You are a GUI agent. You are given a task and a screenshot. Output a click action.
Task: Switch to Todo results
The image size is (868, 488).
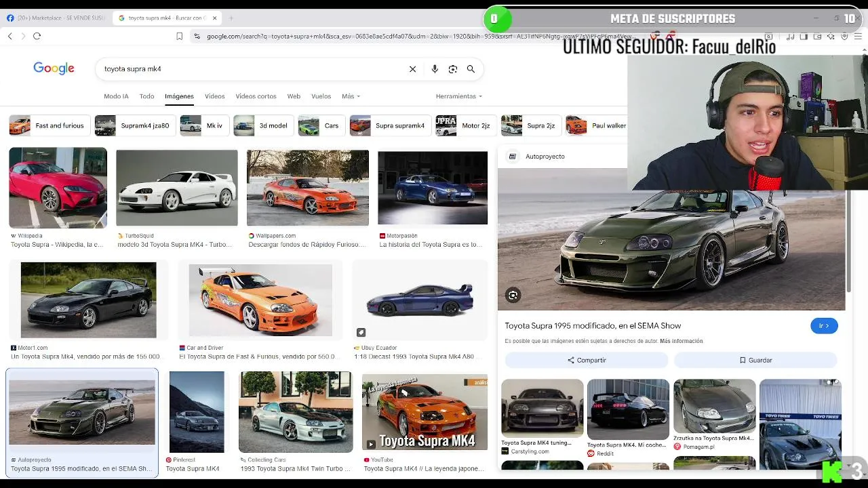click(x=146, y=96)
